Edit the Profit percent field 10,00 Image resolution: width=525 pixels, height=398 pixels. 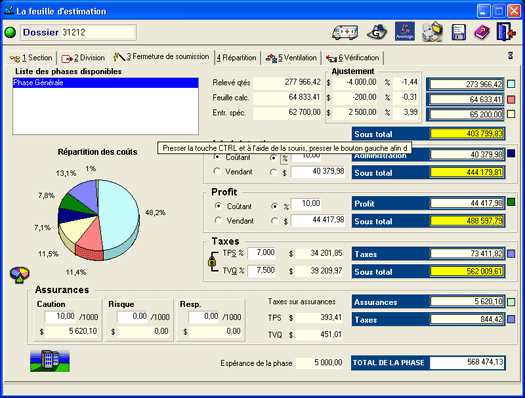[306, 204]
